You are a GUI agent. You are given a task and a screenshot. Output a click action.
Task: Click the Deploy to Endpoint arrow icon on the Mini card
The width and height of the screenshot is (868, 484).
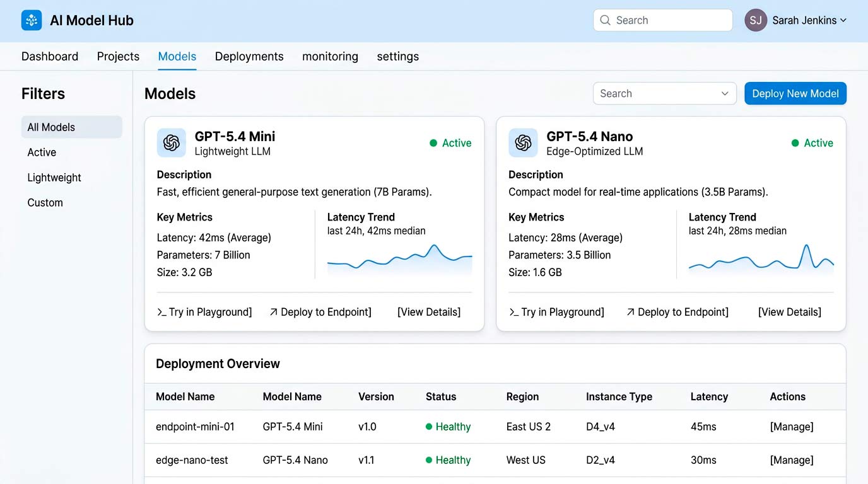pyautogui.click(x=275, y=311)
